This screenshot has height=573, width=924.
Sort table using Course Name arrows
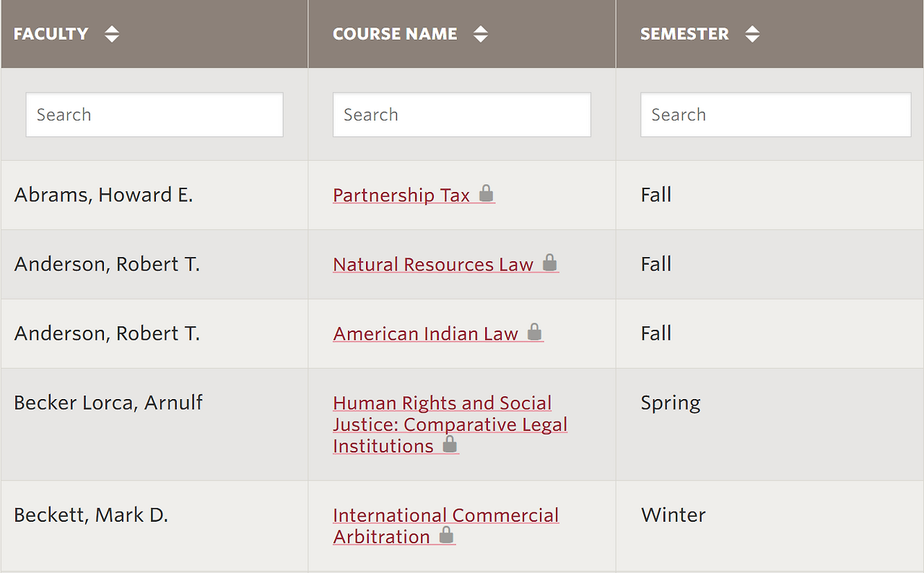coord(481,34)
